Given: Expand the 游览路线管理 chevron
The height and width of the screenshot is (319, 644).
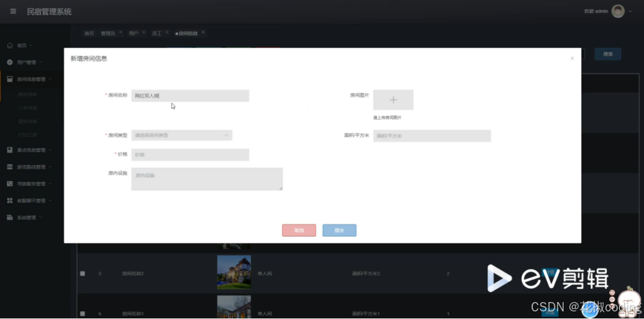Looking at the screenshot, I should [50, 167].
